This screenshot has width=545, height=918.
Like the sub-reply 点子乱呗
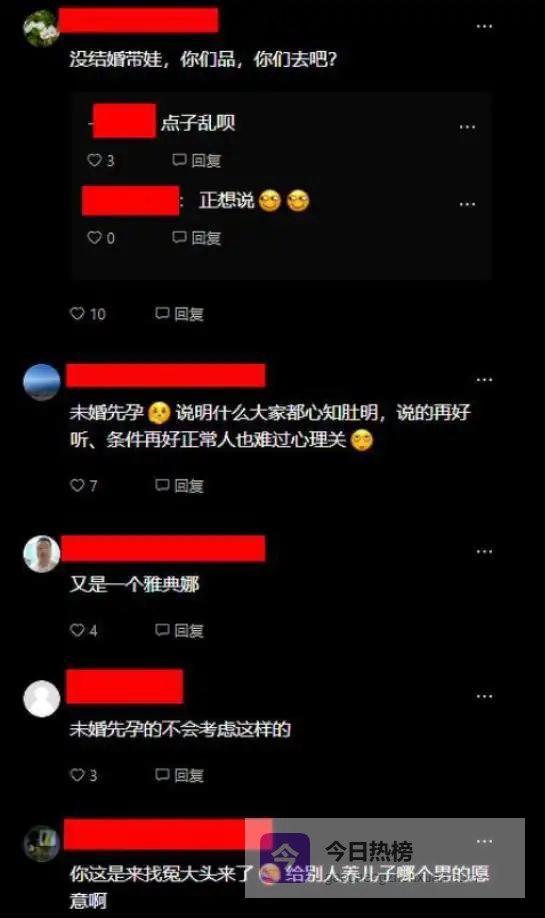point(101,160)
